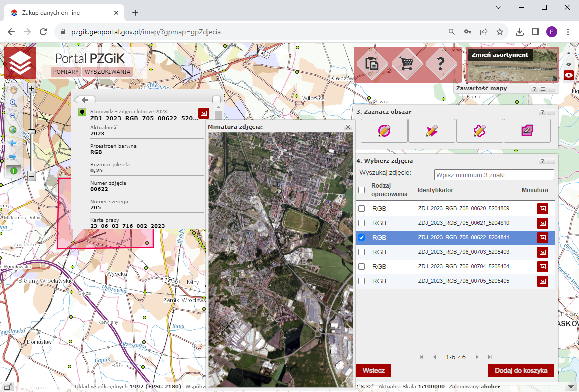Activate the green info identify tool
The height and width of the screenshot is (392, 579).
[13, 171]
